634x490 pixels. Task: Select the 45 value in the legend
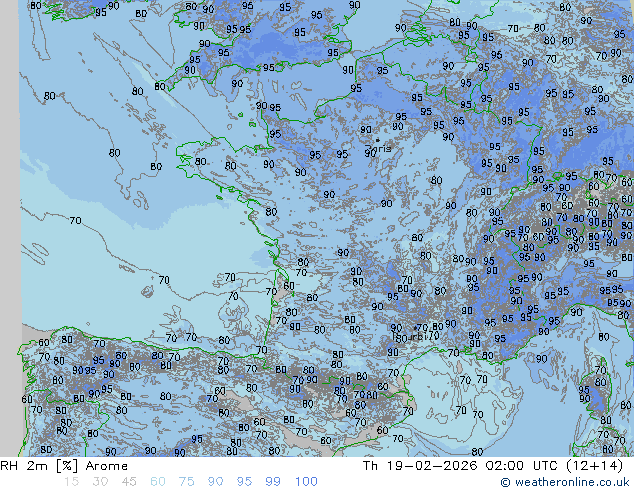pos(129,482)
